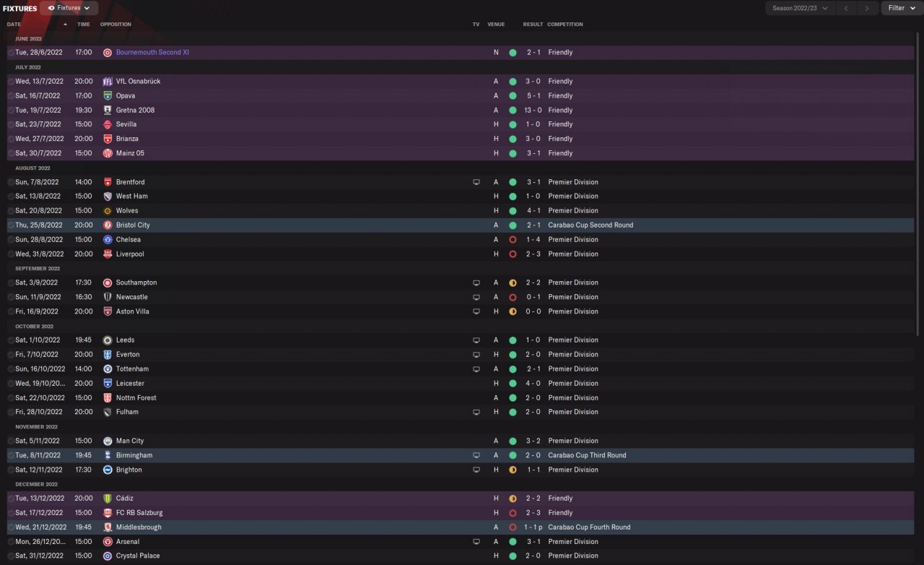Go to previous season arrow
The image size is (924, 565).
click(x=846, y=8)
